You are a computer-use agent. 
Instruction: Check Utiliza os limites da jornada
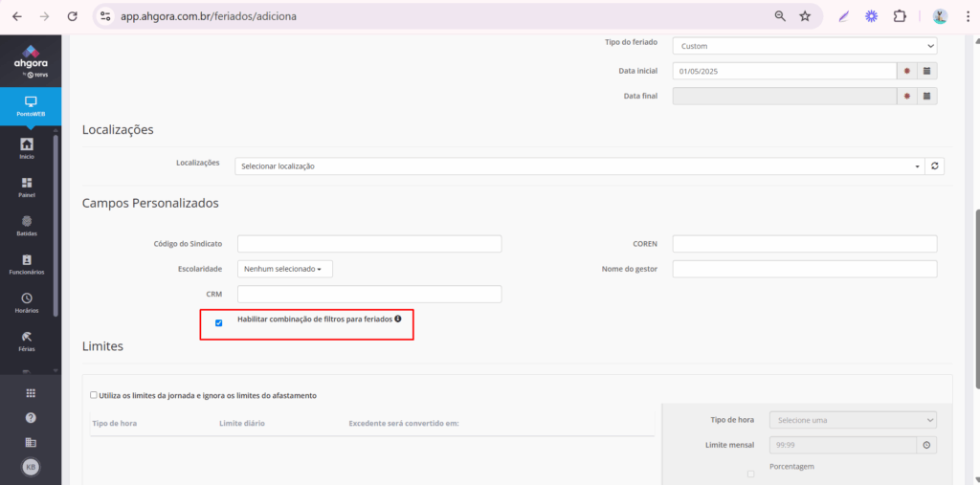click(94, 395)
